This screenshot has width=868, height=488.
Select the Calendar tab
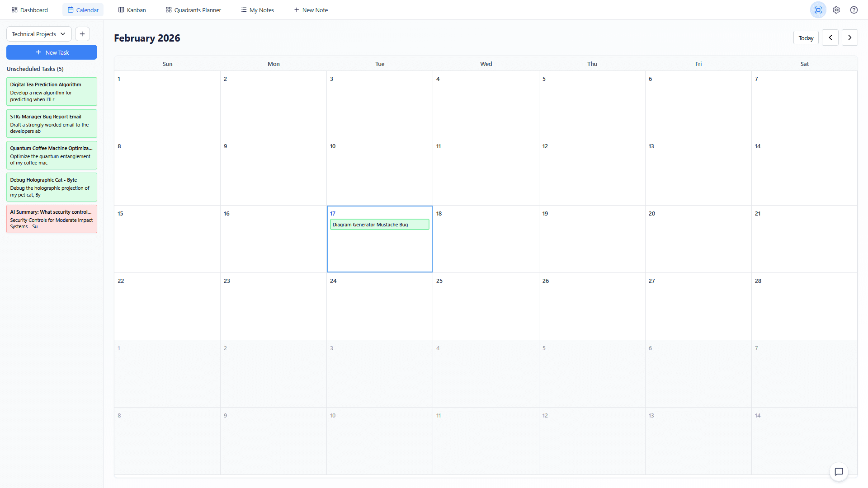(x=83, y=9)
